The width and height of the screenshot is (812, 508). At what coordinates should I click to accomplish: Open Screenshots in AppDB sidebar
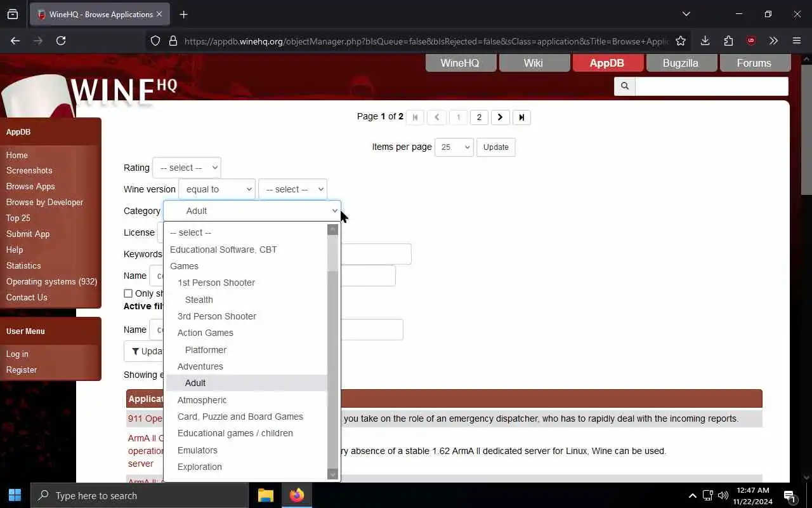pos(29,170)
